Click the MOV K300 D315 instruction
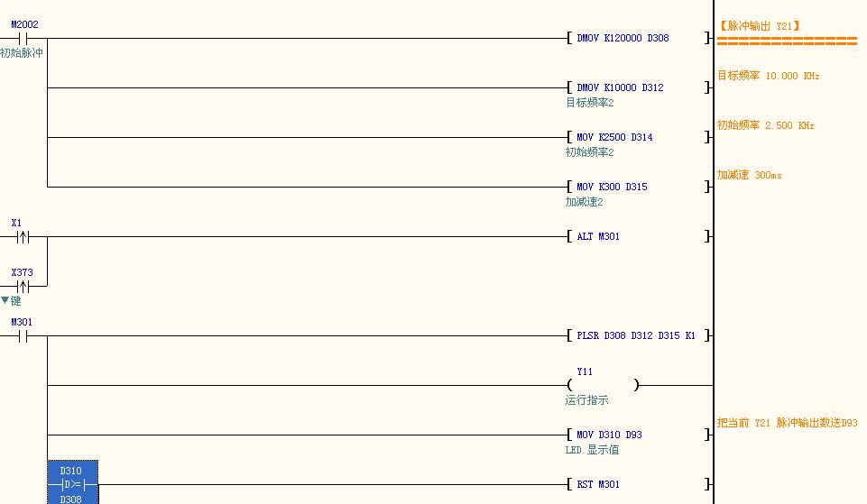The height and width of the screenshot is (504, 867). click(612, 188)
